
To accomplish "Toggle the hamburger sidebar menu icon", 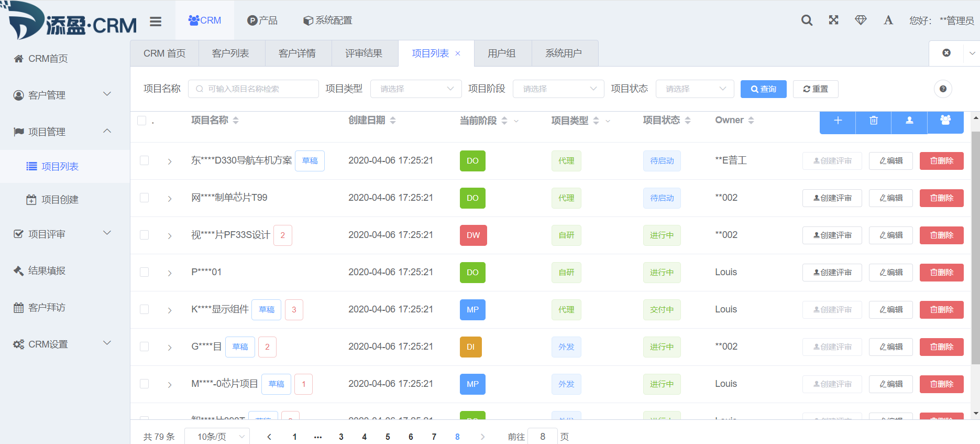I will [x=156, y=21].
